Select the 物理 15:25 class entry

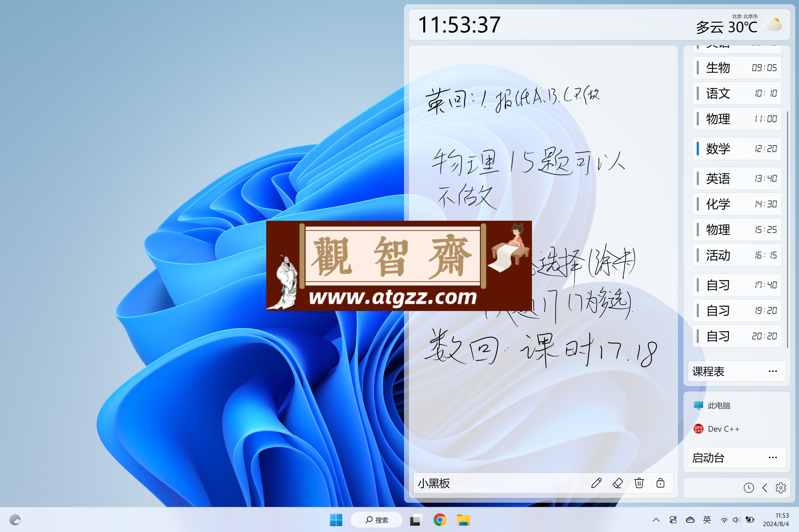737,230
